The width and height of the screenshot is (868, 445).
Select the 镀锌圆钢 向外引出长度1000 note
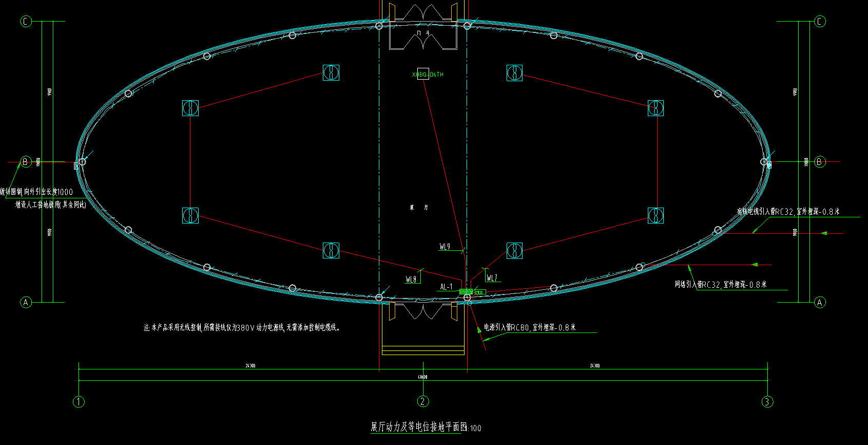(x=36, y=192)
